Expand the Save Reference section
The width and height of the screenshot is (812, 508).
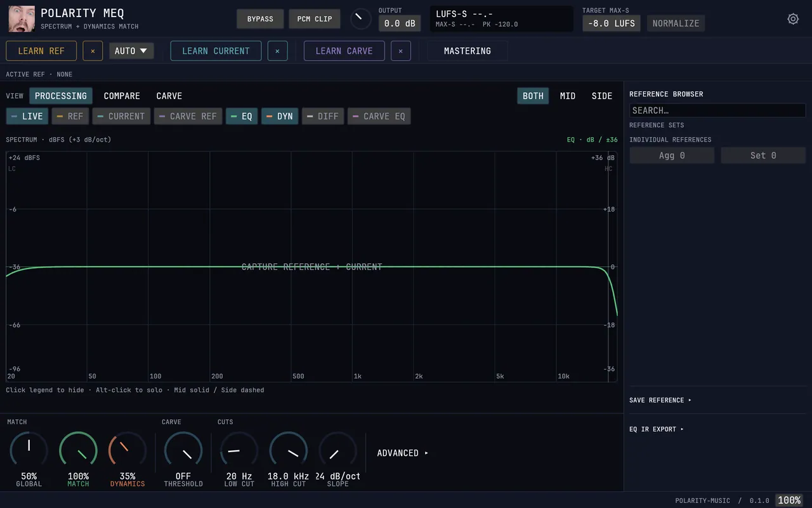point(660,400)
